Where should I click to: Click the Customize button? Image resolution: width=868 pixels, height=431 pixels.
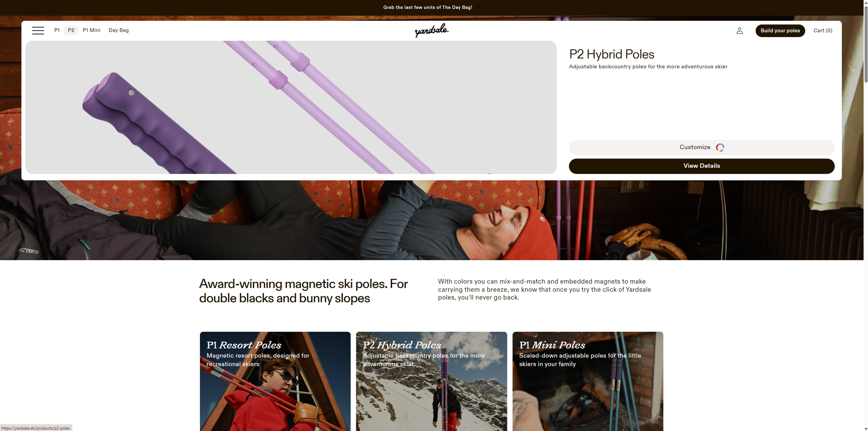coord(701,148)
